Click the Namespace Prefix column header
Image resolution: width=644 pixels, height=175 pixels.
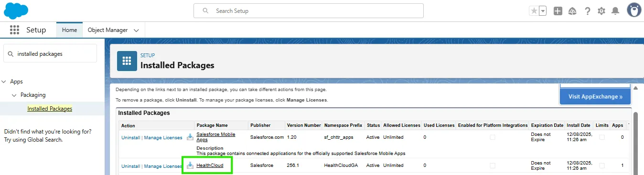click(343, 125)
